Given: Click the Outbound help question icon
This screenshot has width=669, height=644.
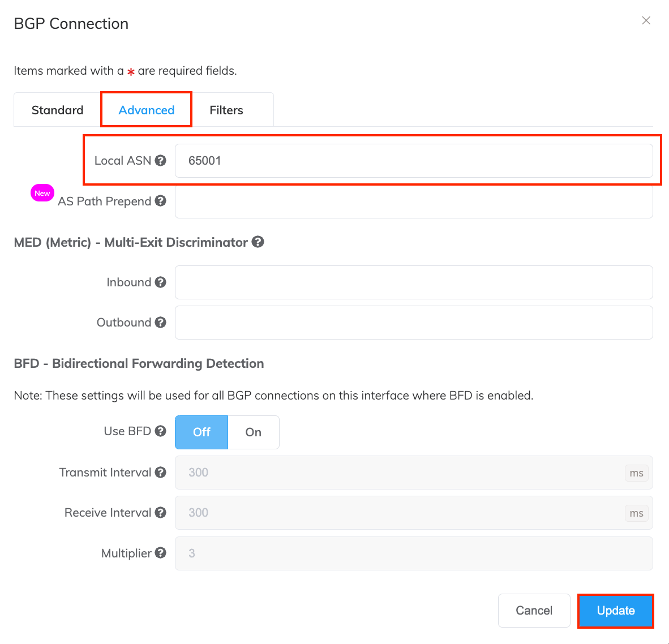Looking at the screenshot, I should click(160, 323).
